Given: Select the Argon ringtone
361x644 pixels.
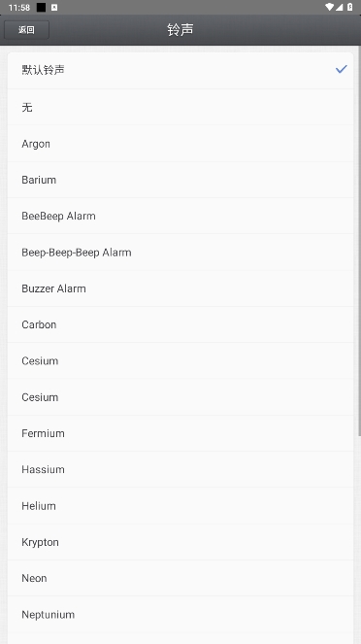Looking at the screenshot, I should pos(180,144).
